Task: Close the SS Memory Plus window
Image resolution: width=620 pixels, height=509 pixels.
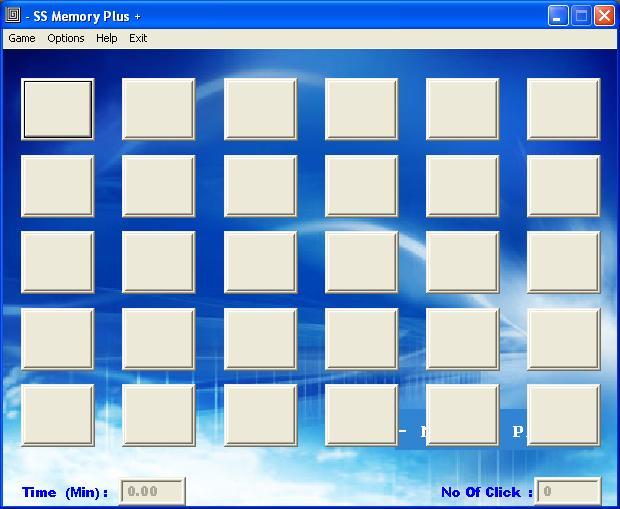Action: pos(604,16)
